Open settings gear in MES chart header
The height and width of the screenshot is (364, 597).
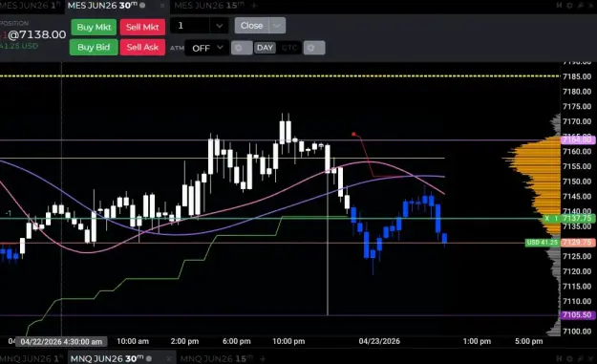(x=569, y=6)
